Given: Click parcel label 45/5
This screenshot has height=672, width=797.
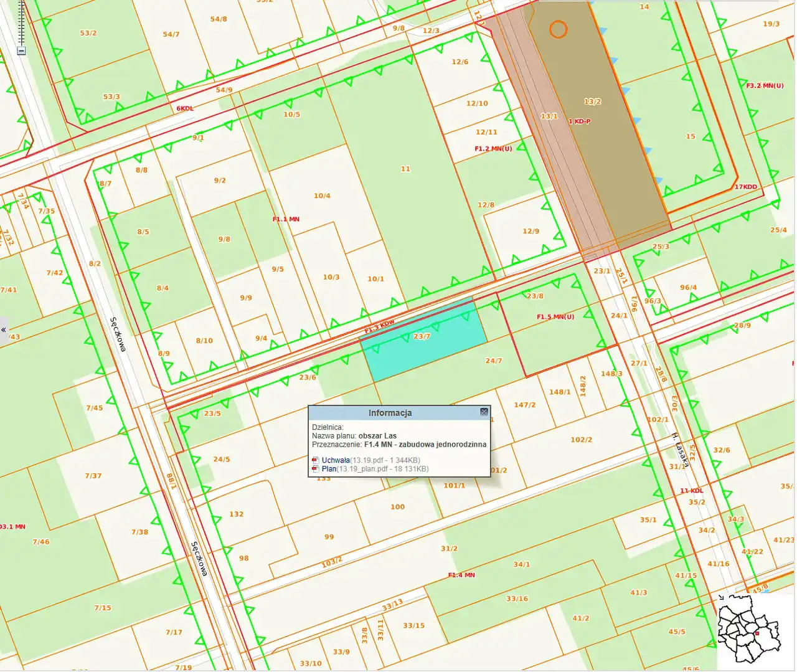Looking at the screenshot, I should (677, 632).
